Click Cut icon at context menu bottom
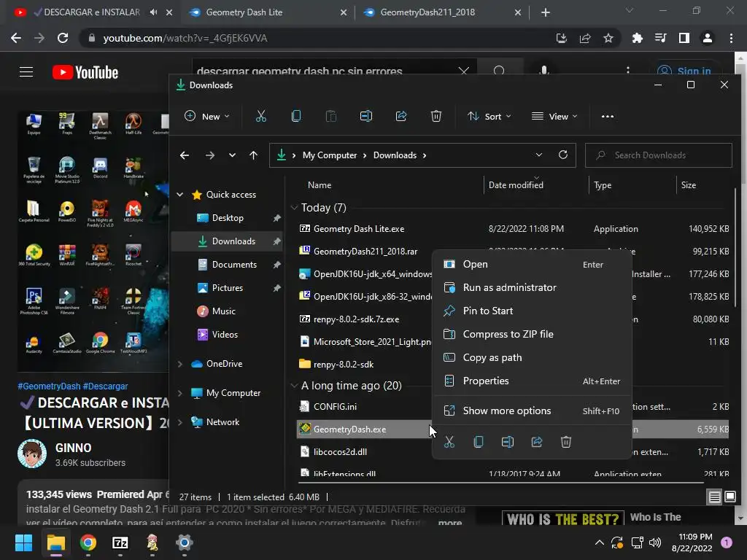This screenshot has width=747, height=560. [449, 442]
